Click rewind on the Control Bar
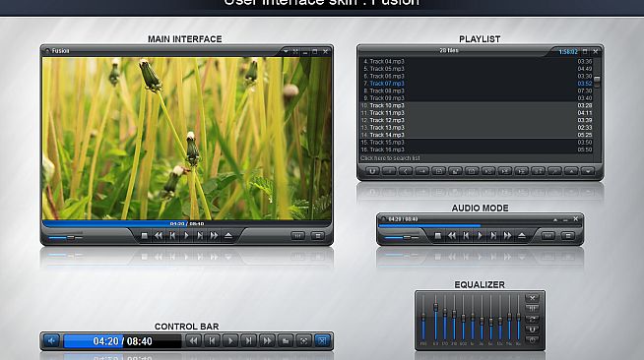 pyautogui.click(x=193, y=340)
